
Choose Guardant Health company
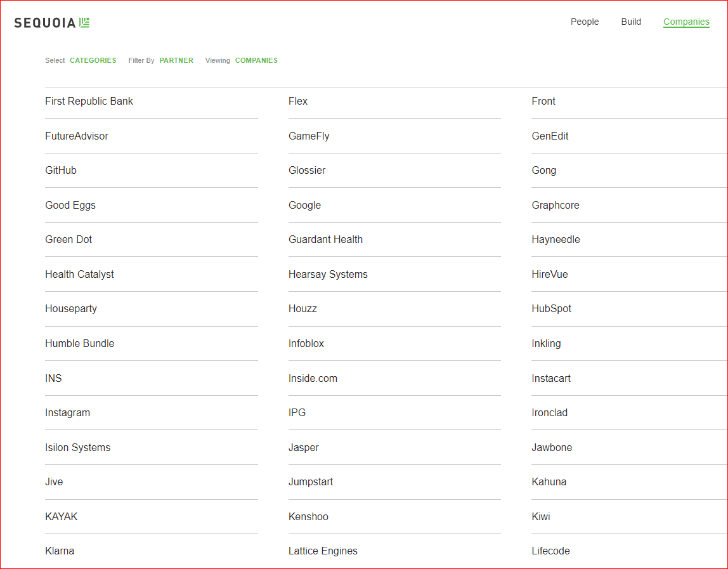[325, 240]
